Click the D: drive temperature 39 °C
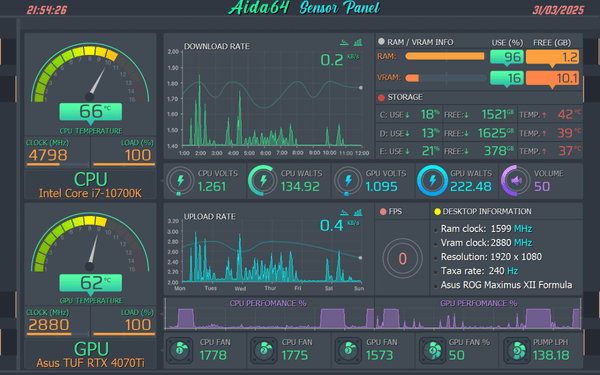The image size is (600, 375). coord(569,133)
